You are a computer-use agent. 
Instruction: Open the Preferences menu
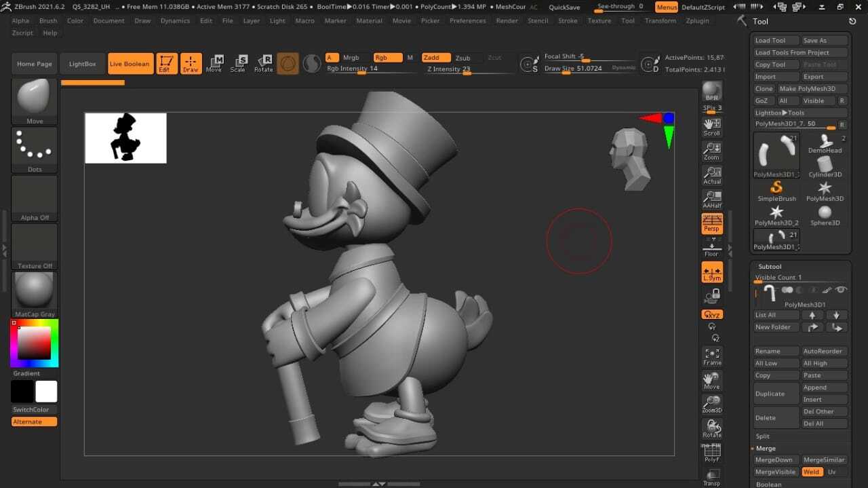point(467,21)
